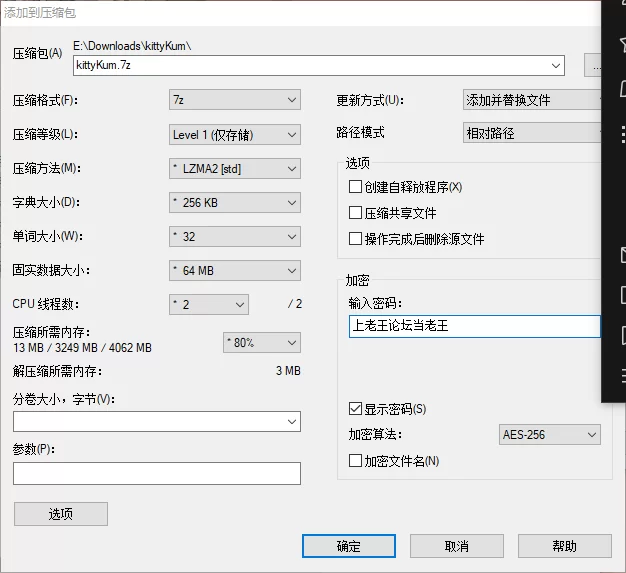The width and height of the screenshot is (626, 573).
Task: Click the 选项 options button
Action: point(61,514)
